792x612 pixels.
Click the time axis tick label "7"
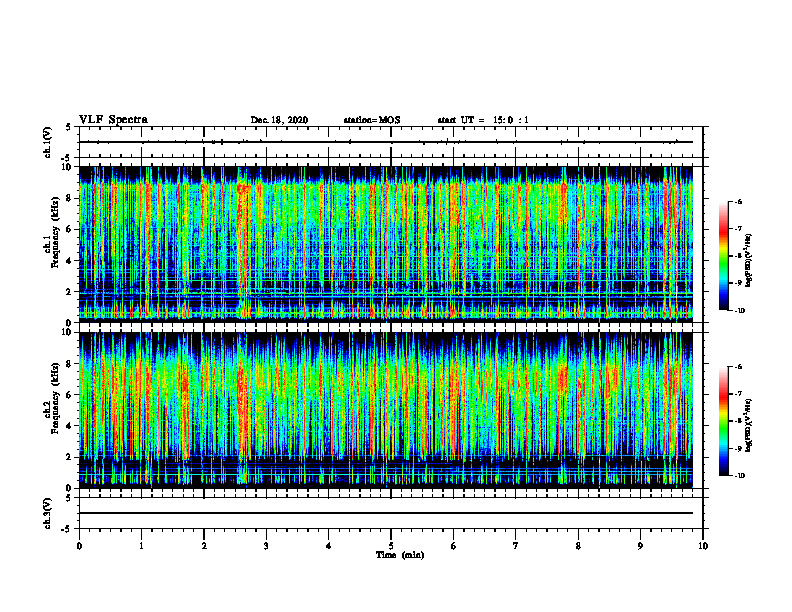tap(516, 546)
